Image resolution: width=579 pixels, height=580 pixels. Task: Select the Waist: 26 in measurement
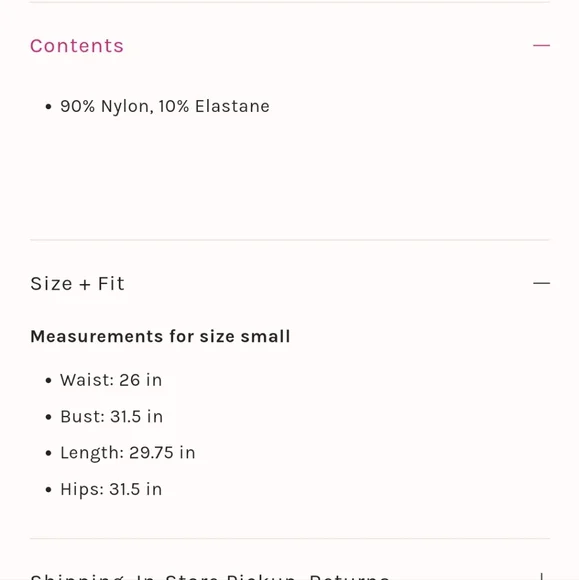tap(111, 380)
